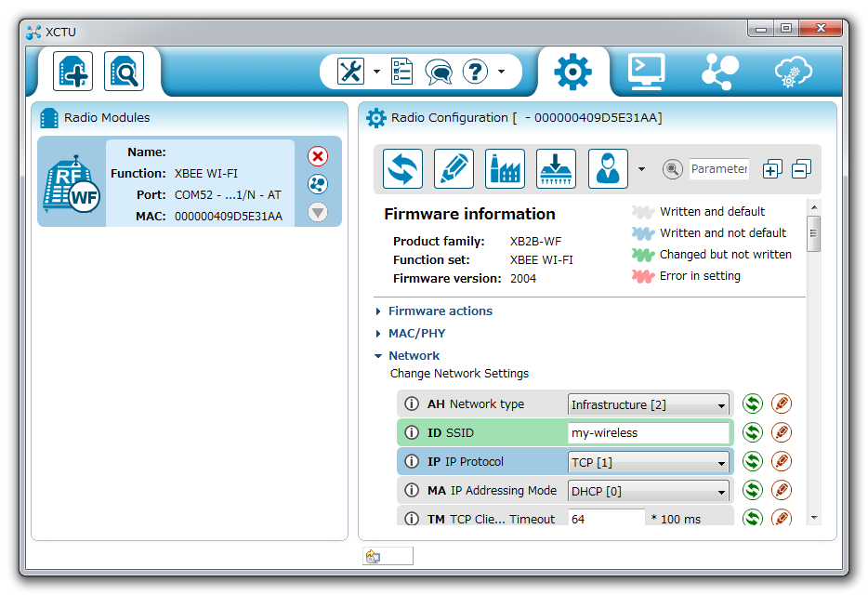The height and width of the screenshot is (595, 868).
Task: Switch to Consoles working mode tab
Action: pos(646,72)
